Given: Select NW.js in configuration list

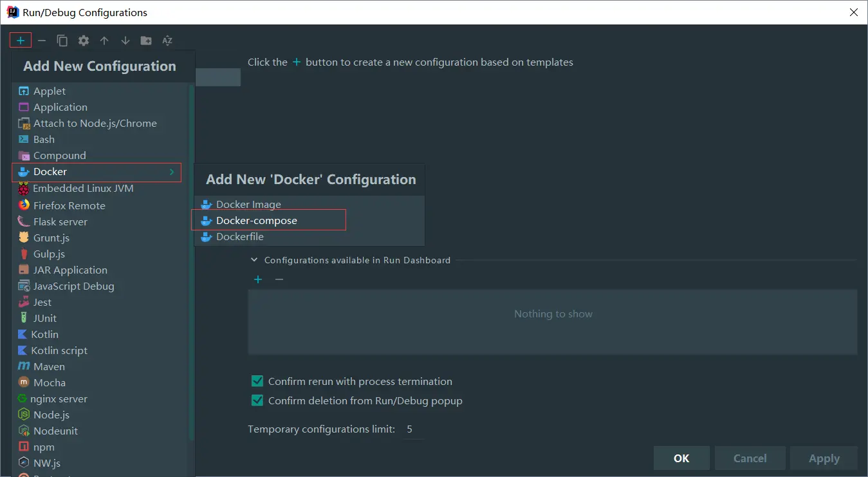Looking at the screenshot, I should (x=100, y=463).
